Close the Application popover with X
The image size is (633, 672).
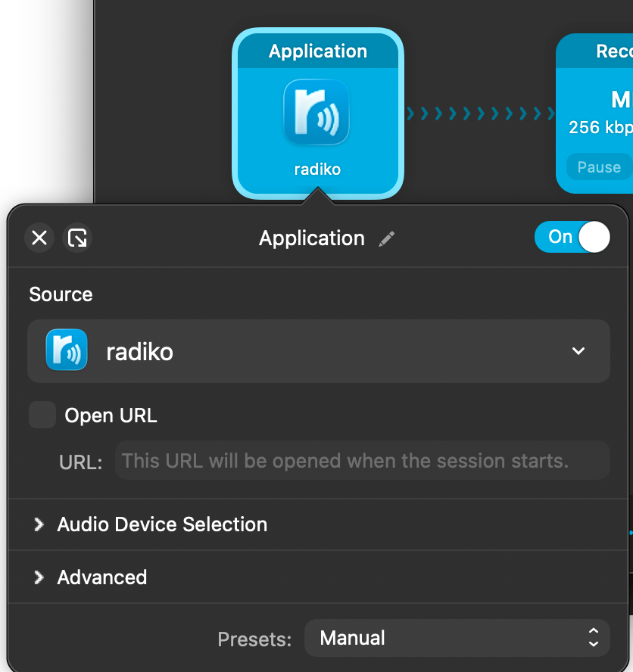tap(39, 238)
